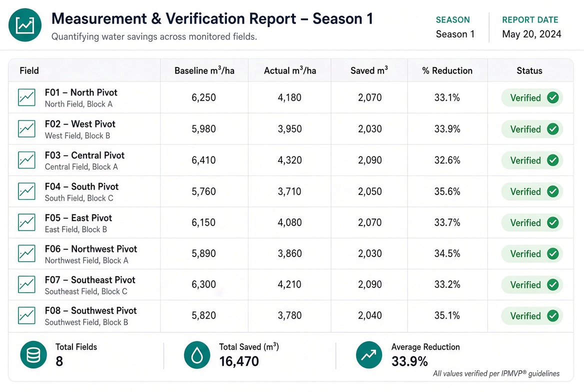
Task: Click the green checkmark in F05 status
Action: tap(552, 222)
